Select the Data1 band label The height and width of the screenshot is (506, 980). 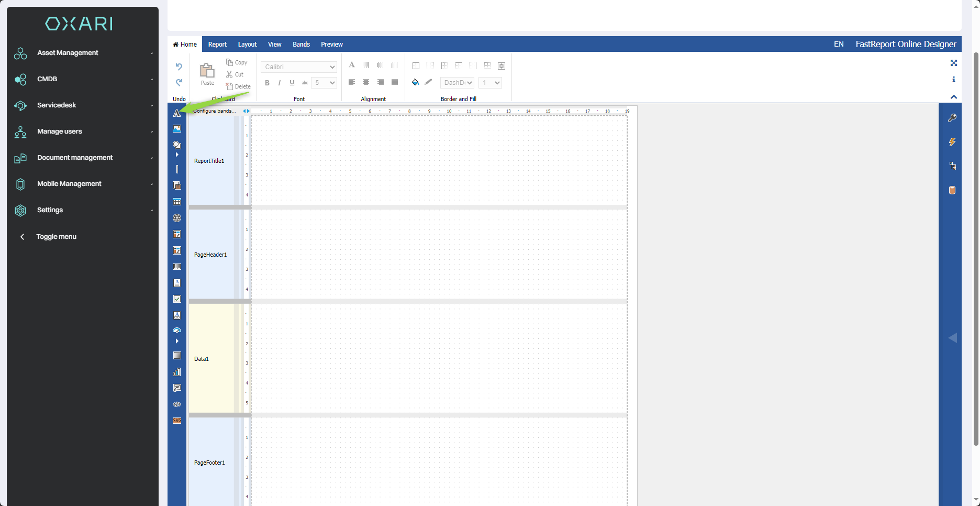tap(202, 359)
